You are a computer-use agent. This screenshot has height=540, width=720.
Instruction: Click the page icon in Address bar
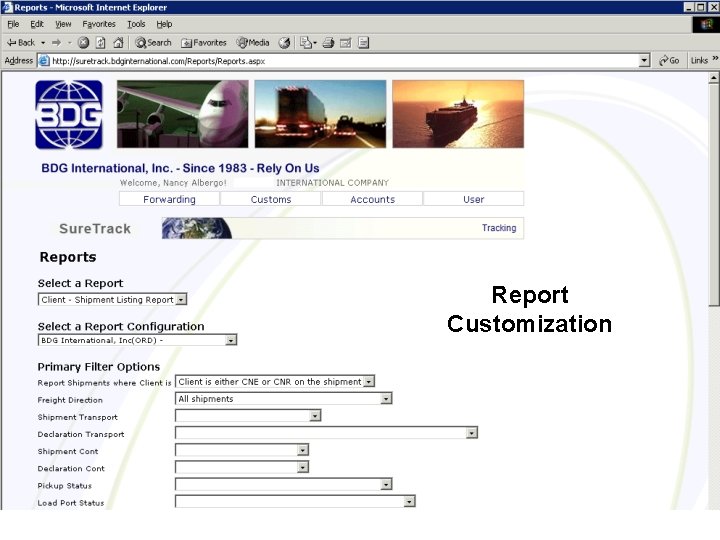44,61
